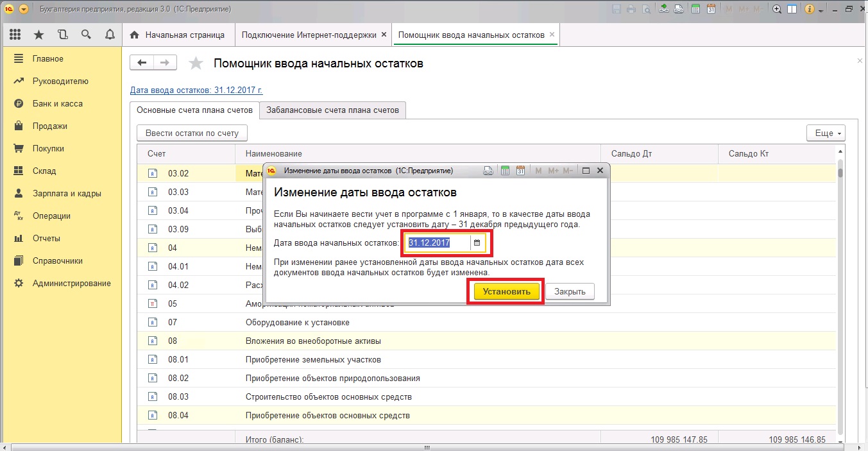
Task: Click the Закрыть button in dialog
Action: pos(570,291)
